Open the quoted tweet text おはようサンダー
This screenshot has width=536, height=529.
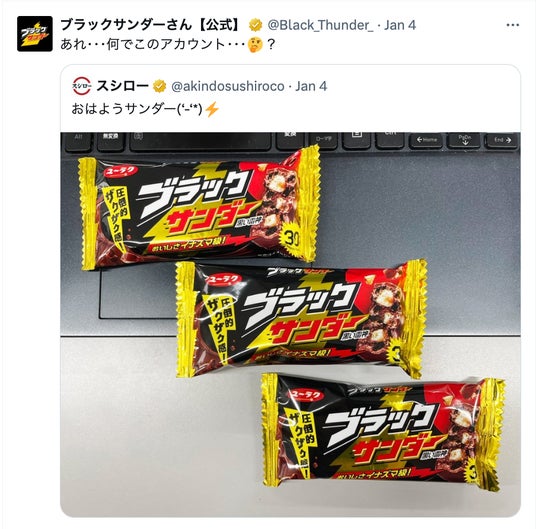click(x=137, y=109)
